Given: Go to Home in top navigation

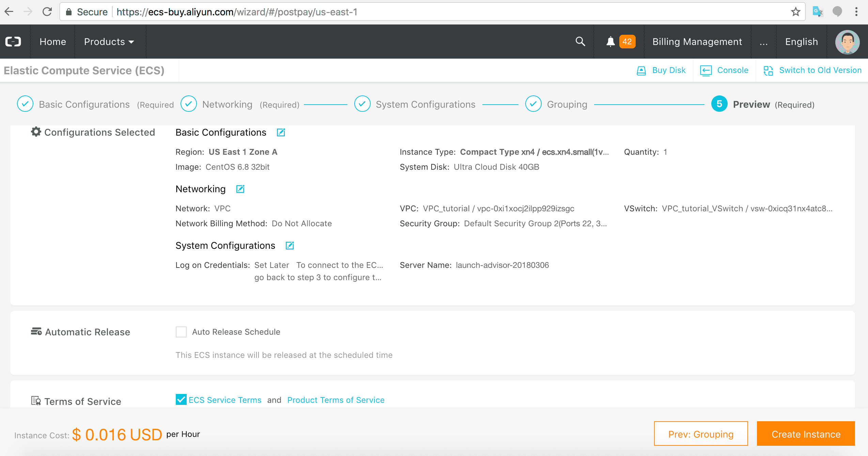Looking at the screenshot, I should [x=53, y=42].
